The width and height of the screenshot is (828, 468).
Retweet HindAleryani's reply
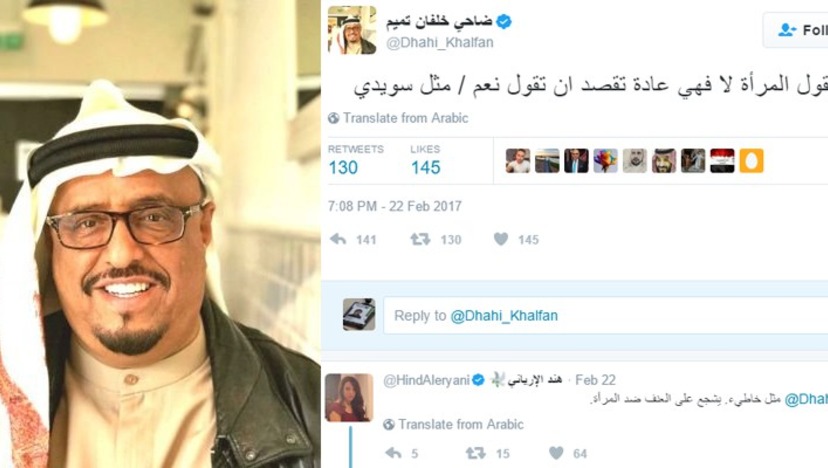[475, 453]
